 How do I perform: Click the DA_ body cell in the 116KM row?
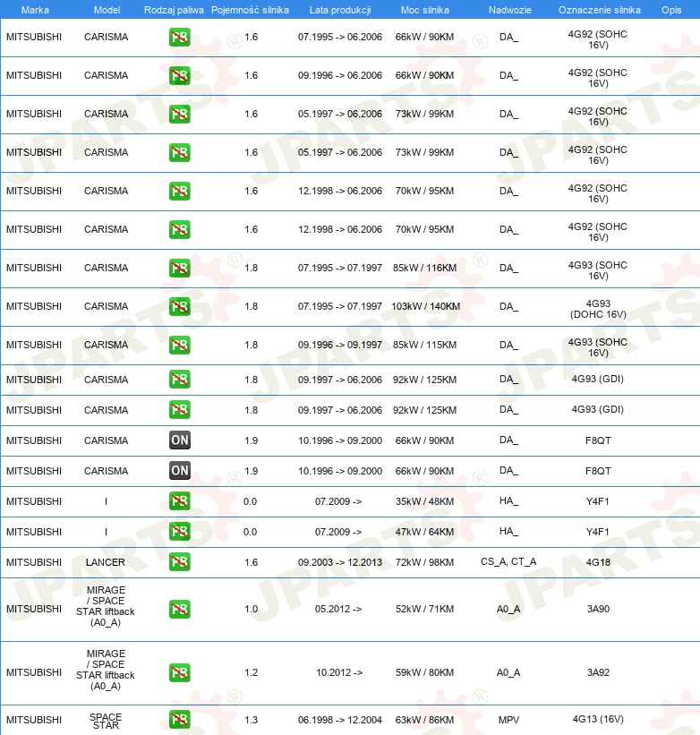(x=508, y=268)
